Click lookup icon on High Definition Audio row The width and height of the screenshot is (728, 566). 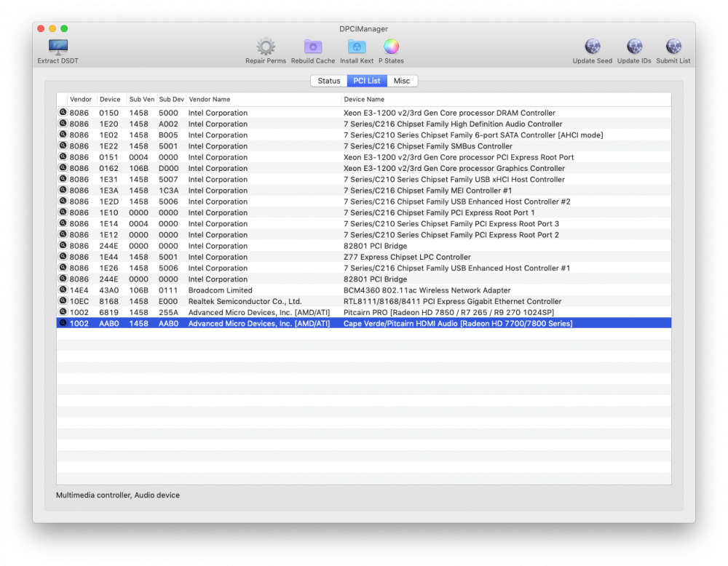pos(63,124)
